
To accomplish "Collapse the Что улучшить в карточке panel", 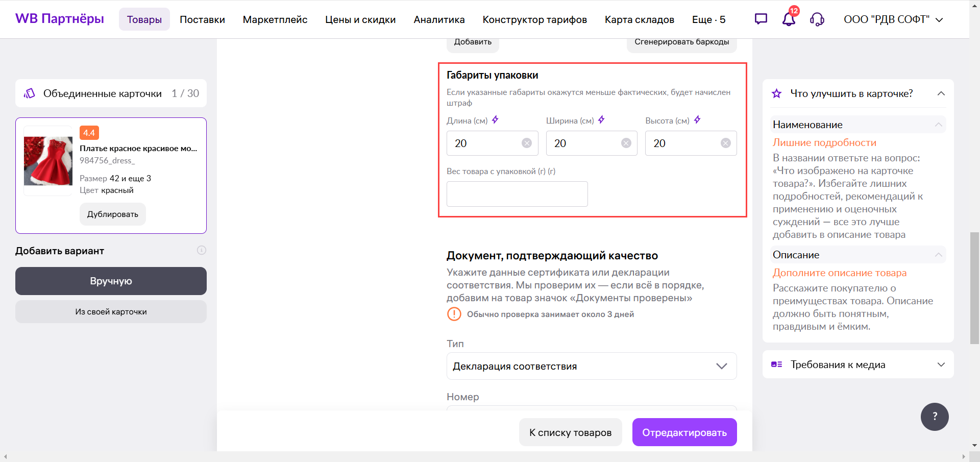I will (x=941, y=93).
